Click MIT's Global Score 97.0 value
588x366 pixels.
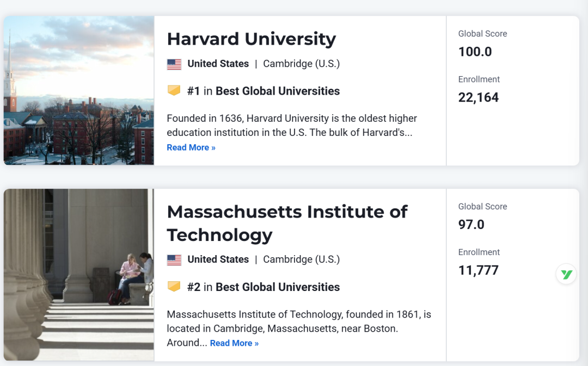[x=471, y=225]
